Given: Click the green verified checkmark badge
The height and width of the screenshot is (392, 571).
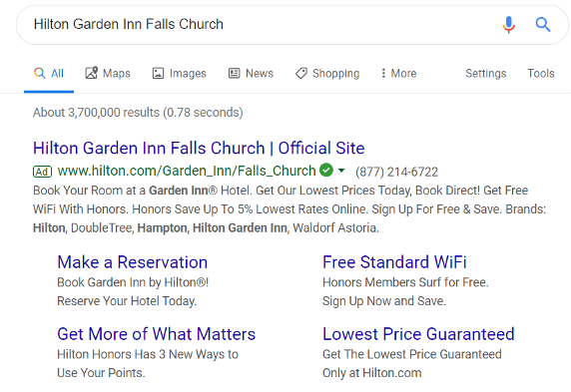Looking at the screenshot, I should click(326, 170).
